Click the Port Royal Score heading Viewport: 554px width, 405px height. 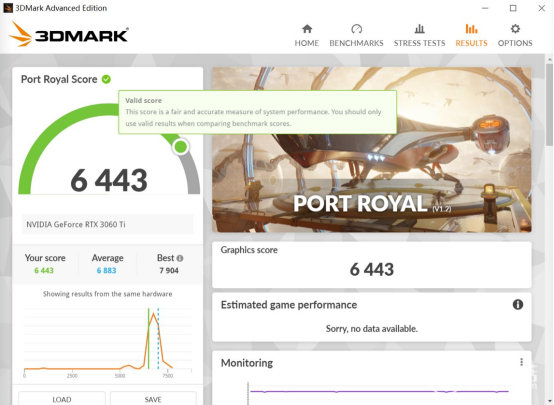click(59, 79)
